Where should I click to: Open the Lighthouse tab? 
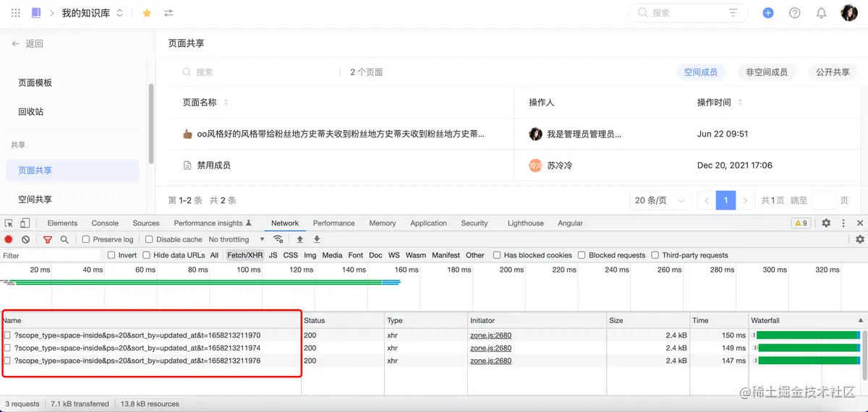[526, 223]
